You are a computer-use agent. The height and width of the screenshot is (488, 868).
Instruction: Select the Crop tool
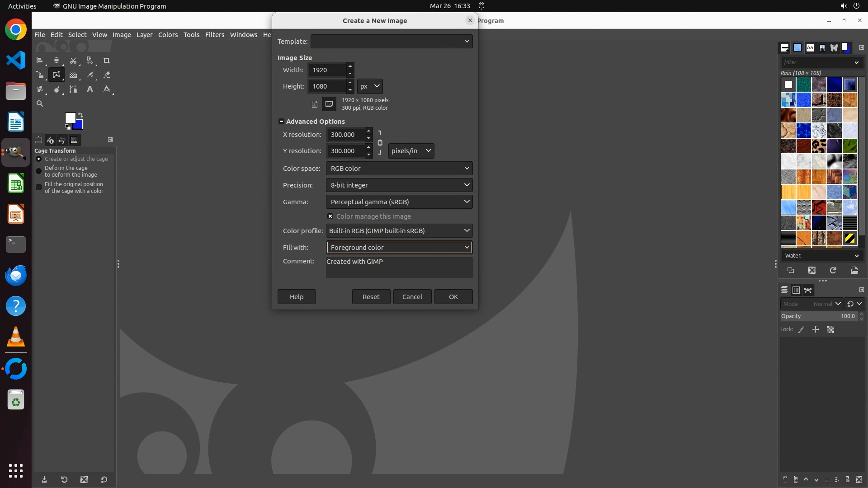point(107,60)
